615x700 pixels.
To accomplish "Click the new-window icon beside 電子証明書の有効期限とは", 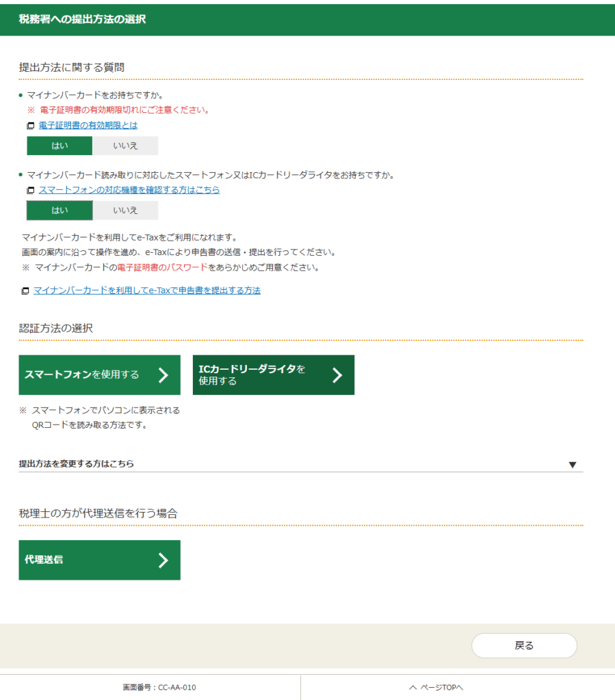I will tap(30, 126).
